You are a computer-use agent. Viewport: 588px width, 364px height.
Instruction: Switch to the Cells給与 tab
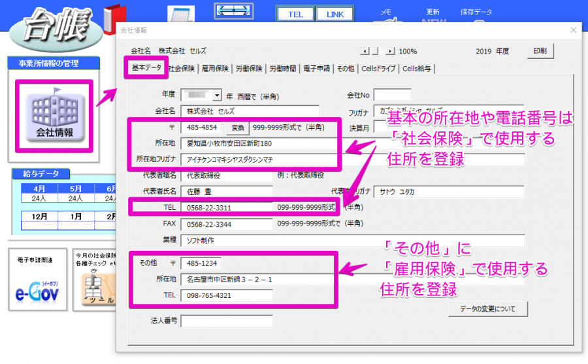[417, 69]
